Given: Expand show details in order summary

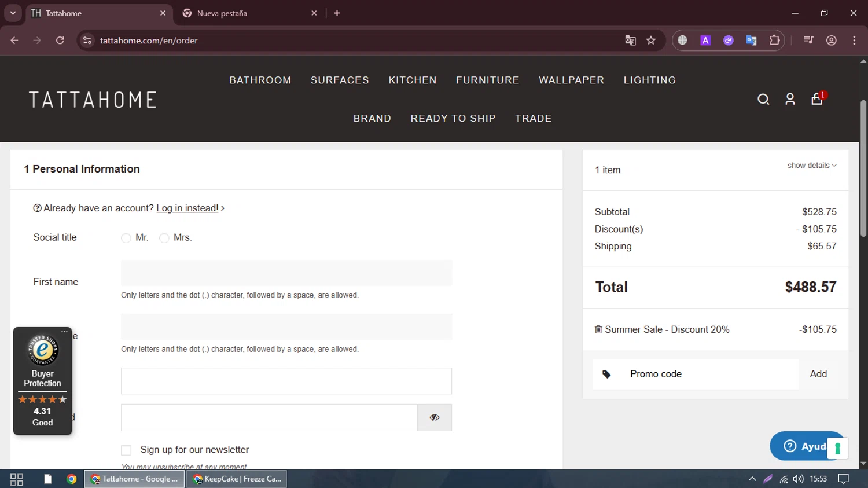Looking at the screenshot, I should (812, 166).
